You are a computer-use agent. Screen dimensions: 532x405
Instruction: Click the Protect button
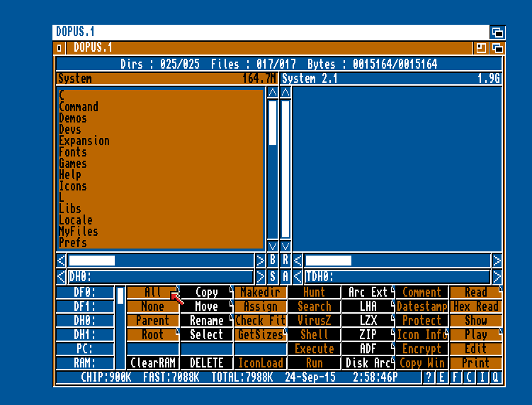[422, 321]
